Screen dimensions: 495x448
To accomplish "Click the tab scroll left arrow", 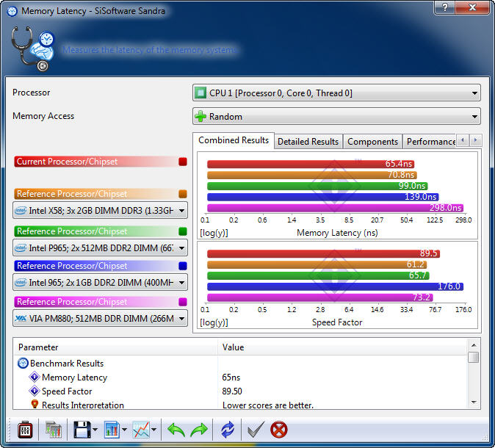I will pyautogui.click(x=463, y=140).
